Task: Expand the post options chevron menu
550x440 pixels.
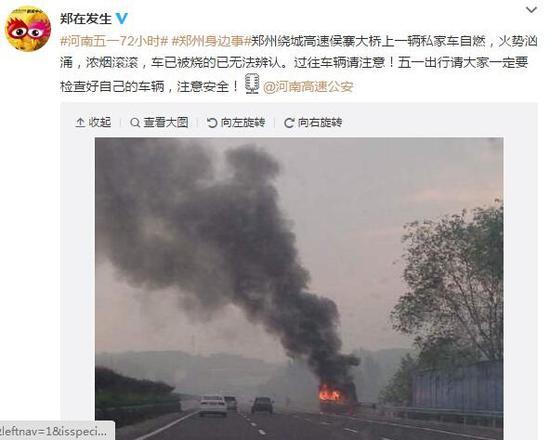Action: [x=531, y=10]
